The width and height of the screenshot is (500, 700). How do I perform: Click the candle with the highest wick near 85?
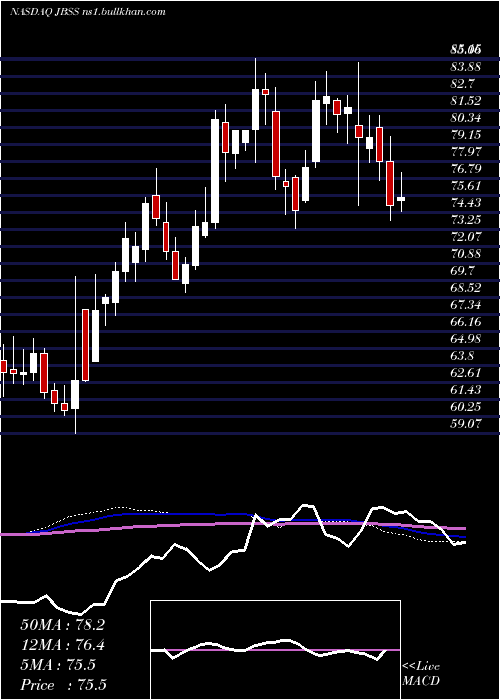point(255,111)
